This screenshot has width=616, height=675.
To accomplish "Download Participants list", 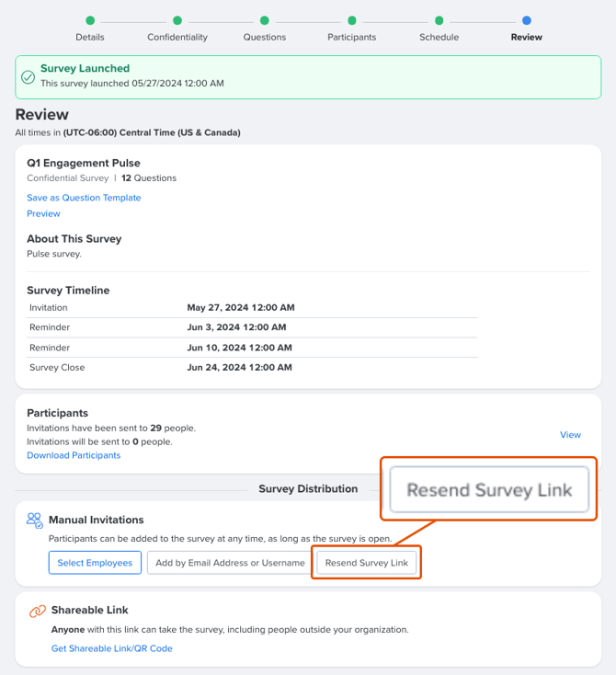I will coord(74,455).
